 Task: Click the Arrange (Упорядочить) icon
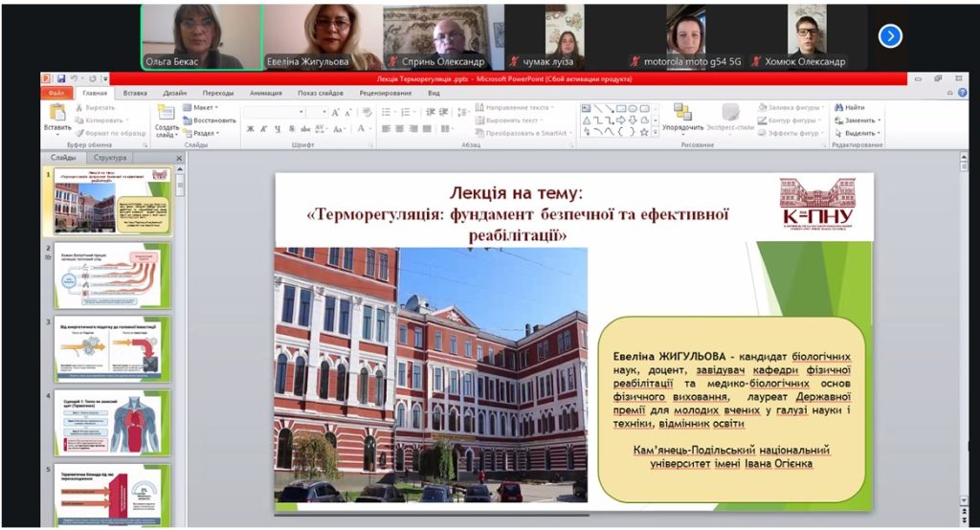point(681,114)
